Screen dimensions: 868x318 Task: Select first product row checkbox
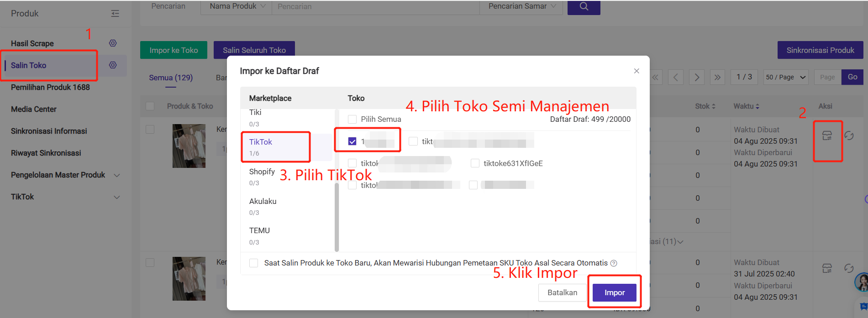click(x=150, y=130)
